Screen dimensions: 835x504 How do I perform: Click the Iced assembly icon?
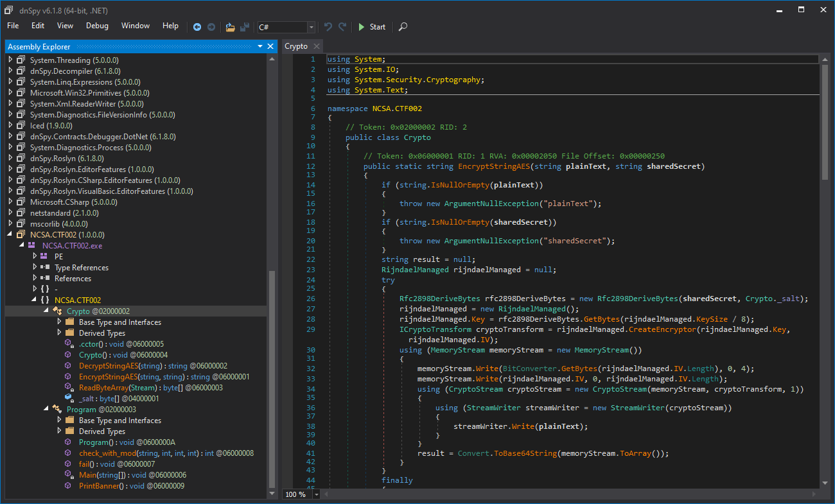20,125
